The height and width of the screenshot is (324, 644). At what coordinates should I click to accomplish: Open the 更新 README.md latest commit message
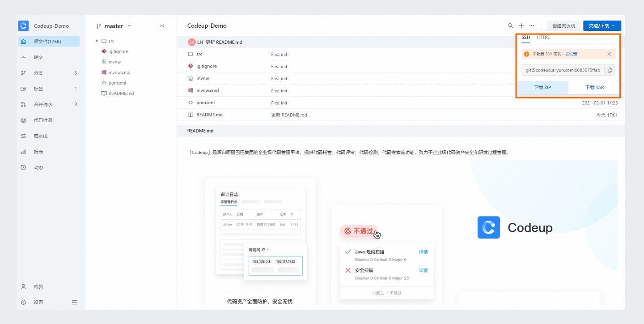[x=224, y=42]
